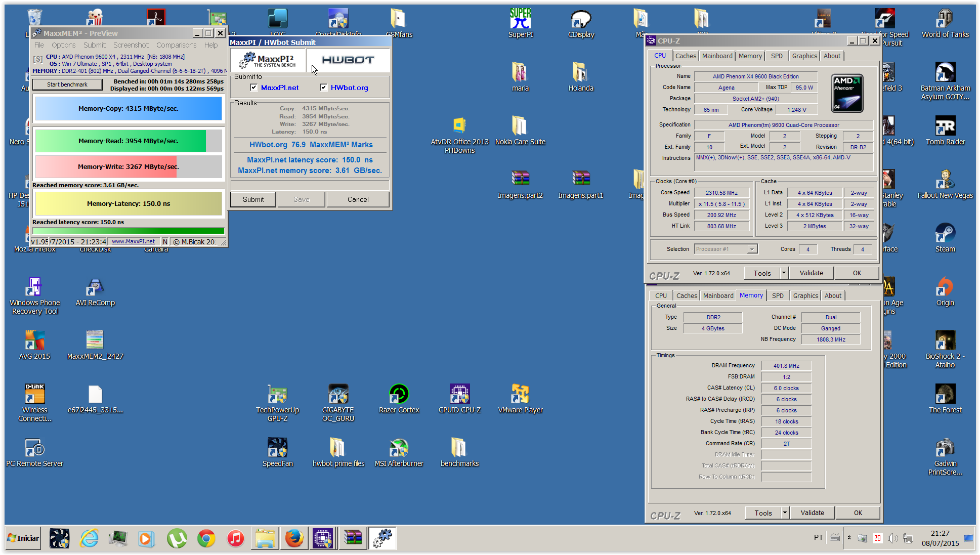Click the AMD Phenom logo in CPU-Z
The width and height of the screenshot is (980, 555).
coord(847,93)
